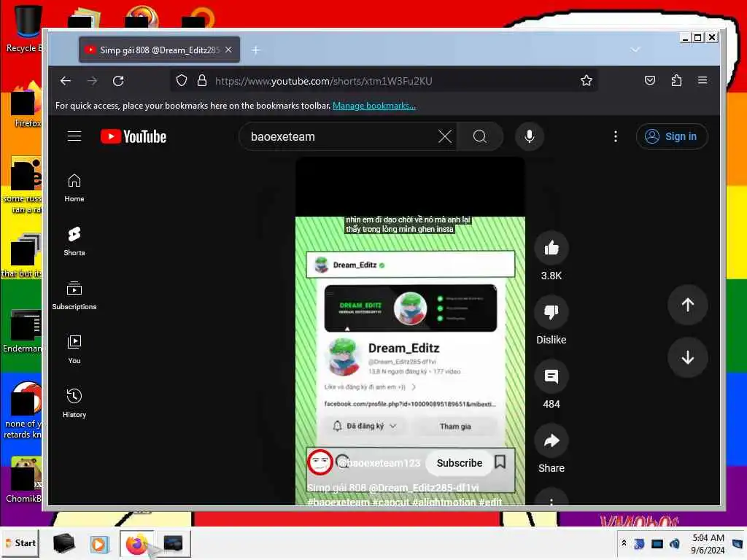Click the site security padlock icon

202,80
